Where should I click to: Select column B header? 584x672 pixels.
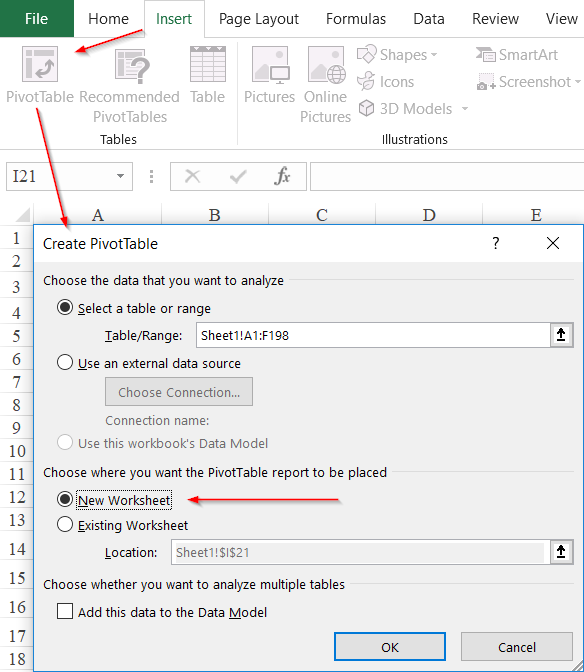pos(215,215)
